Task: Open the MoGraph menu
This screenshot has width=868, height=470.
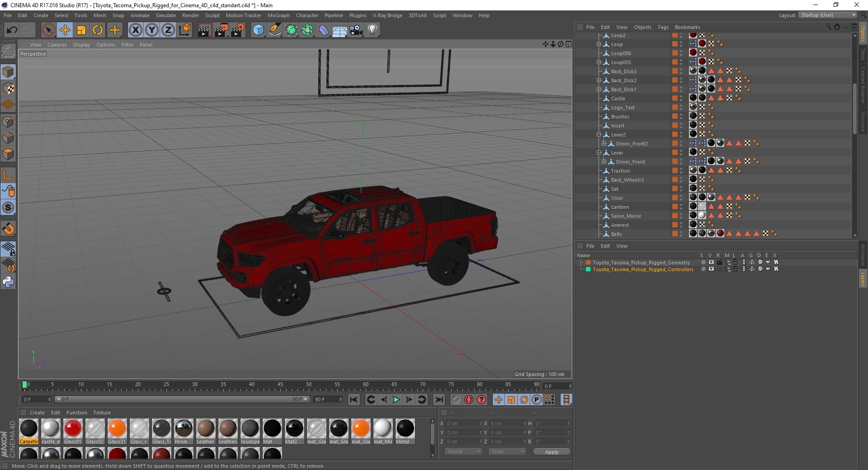Action: coord(278,15)
